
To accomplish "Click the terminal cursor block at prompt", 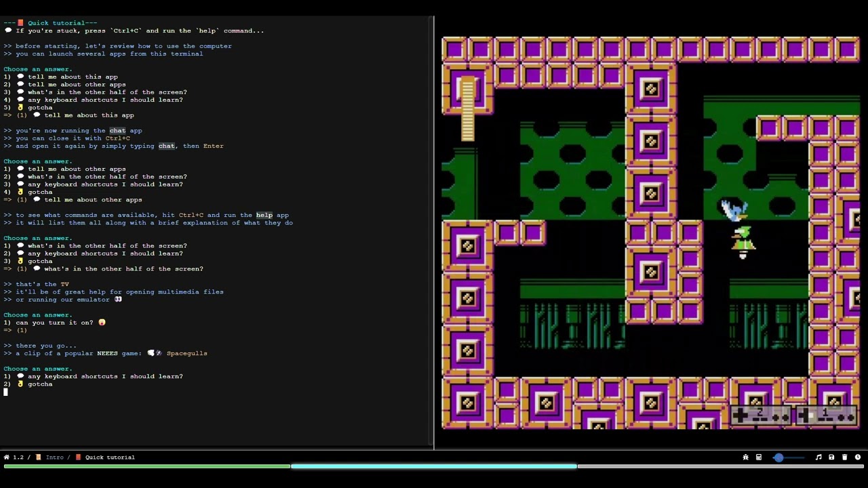I will (x=5, y=392).
